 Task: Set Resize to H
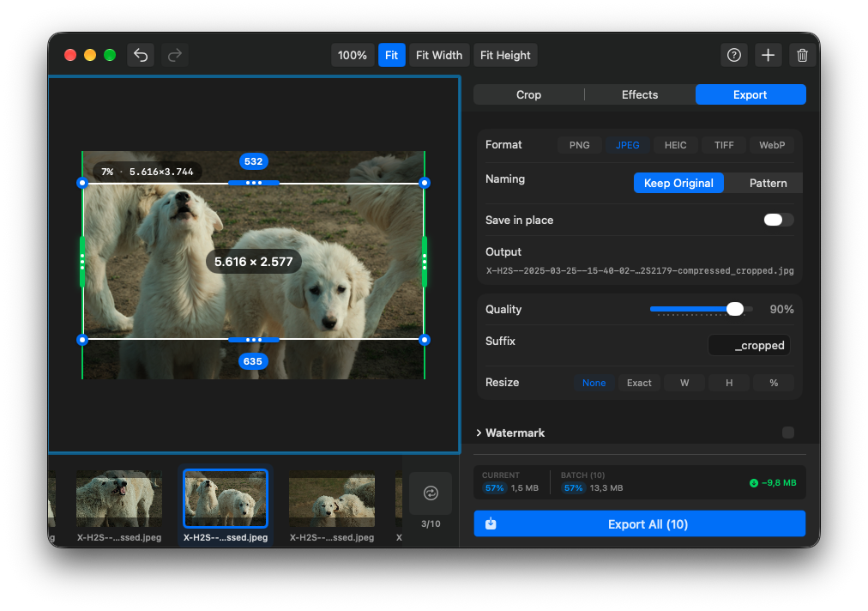pos(729,383)
